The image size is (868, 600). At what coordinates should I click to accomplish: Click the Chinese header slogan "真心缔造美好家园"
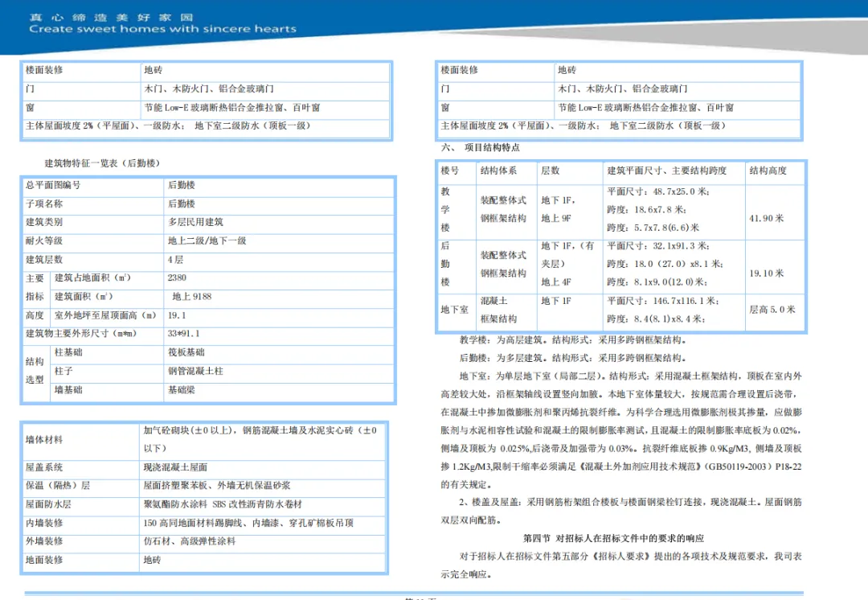(111, 17)
